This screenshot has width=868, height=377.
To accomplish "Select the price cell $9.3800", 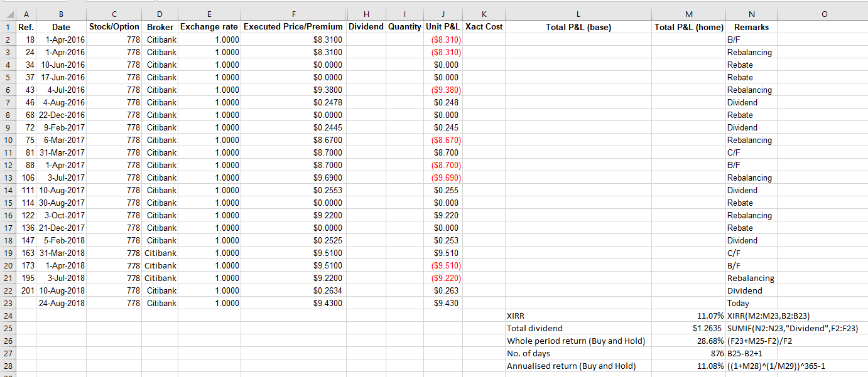I will click(x=293, y=90).
